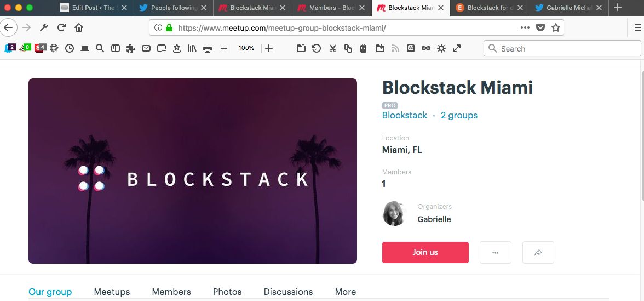Print this page
This screenshot has width=644, height=301.
(x=208, y=48)
